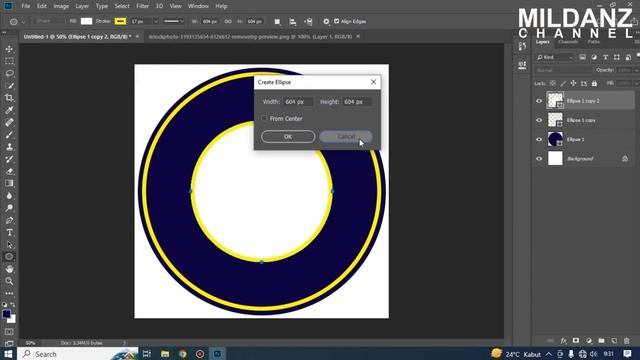Open the File menu
The height and width of the screenshot is (360, 640).
[x=26, y=6]
